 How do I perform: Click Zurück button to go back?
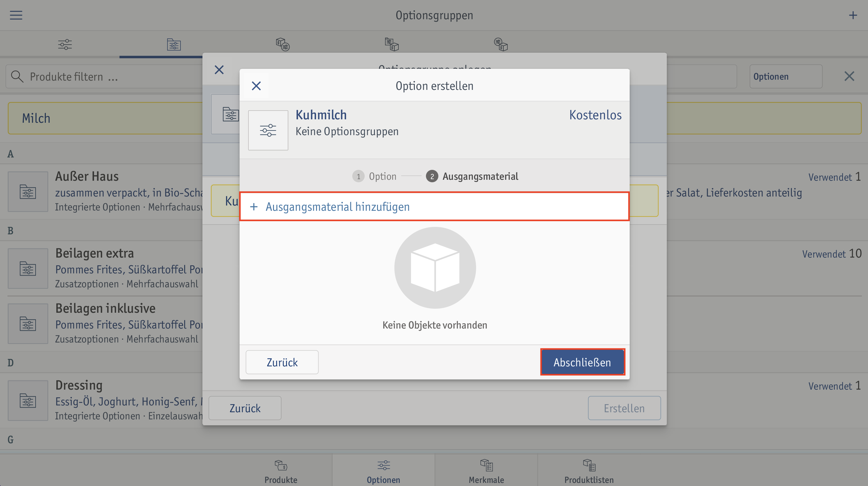pos(282,362)
